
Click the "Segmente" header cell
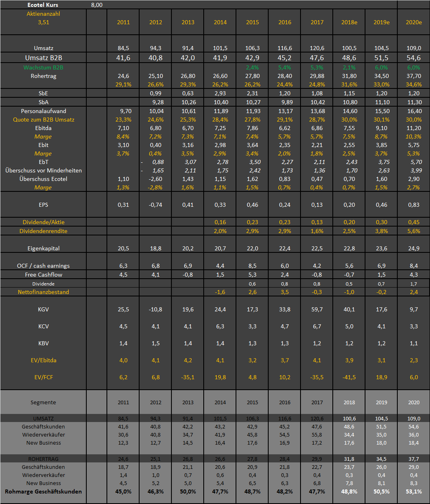coord(43,402)
